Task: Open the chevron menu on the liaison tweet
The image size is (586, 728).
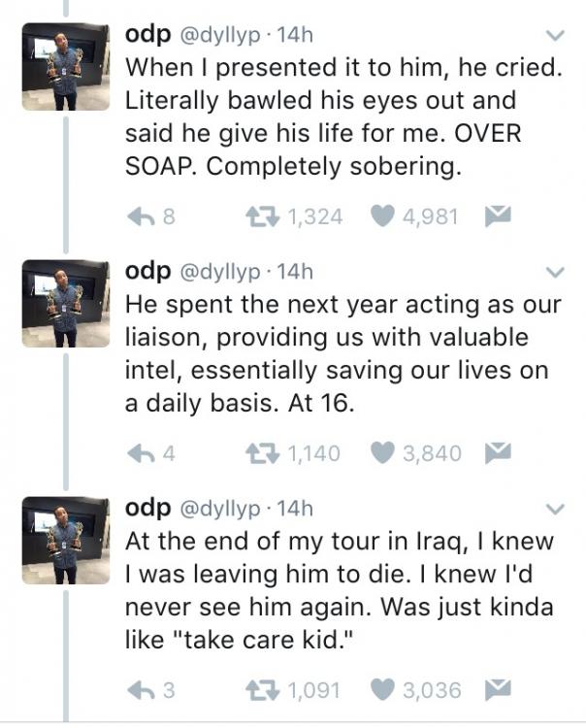Action: [x=555, y=273]
